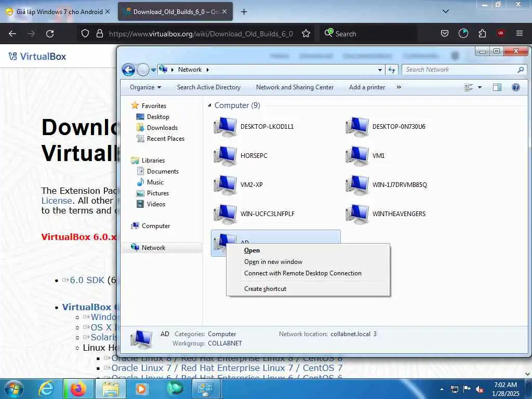The image size is (532, 399).
Task: Open the Firefox hamburger menu
Action: click(519, 33)
